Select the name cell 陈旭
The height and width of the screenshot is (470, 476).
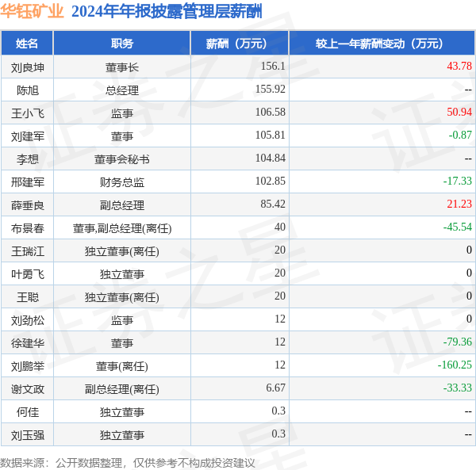(28, 90)
